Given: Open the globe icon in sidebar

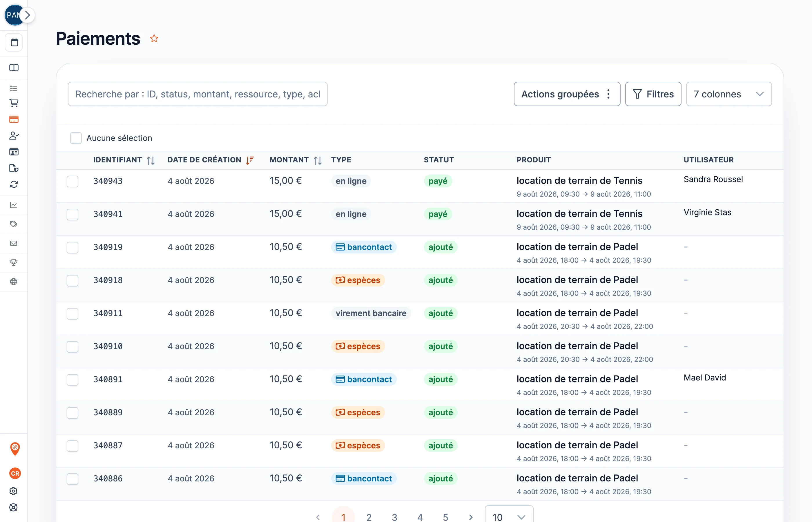Looking at the screenshot, I should pos(14,282).
